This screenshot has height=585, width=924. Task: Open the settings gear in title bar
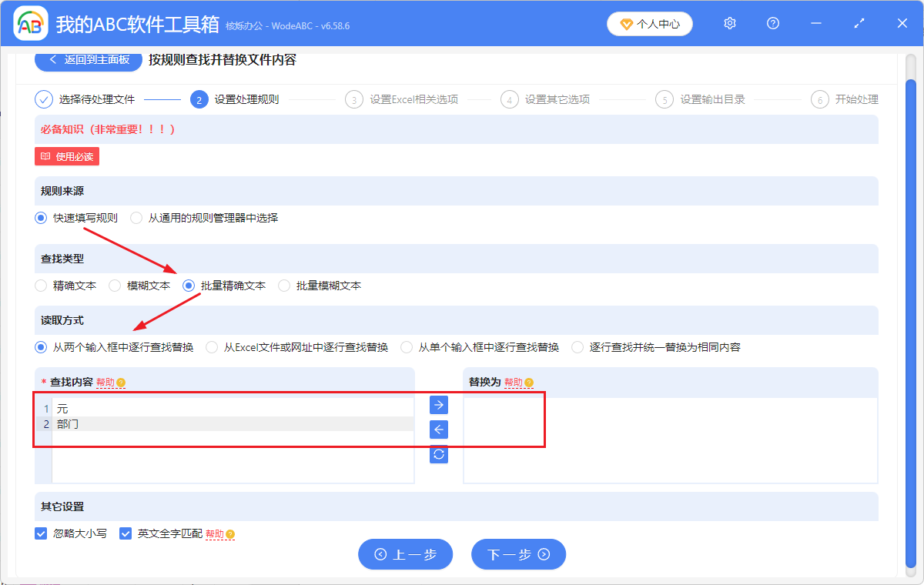pos(729,23)
